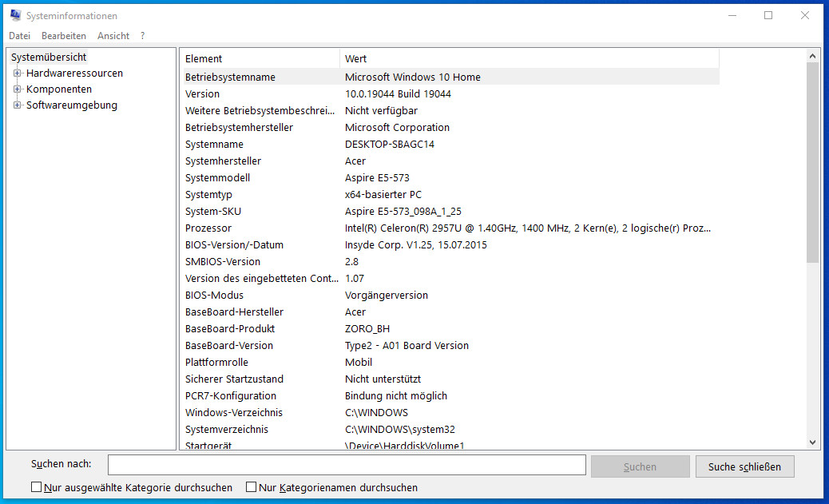Select the Version row label
829x504 pixels.
202,93
